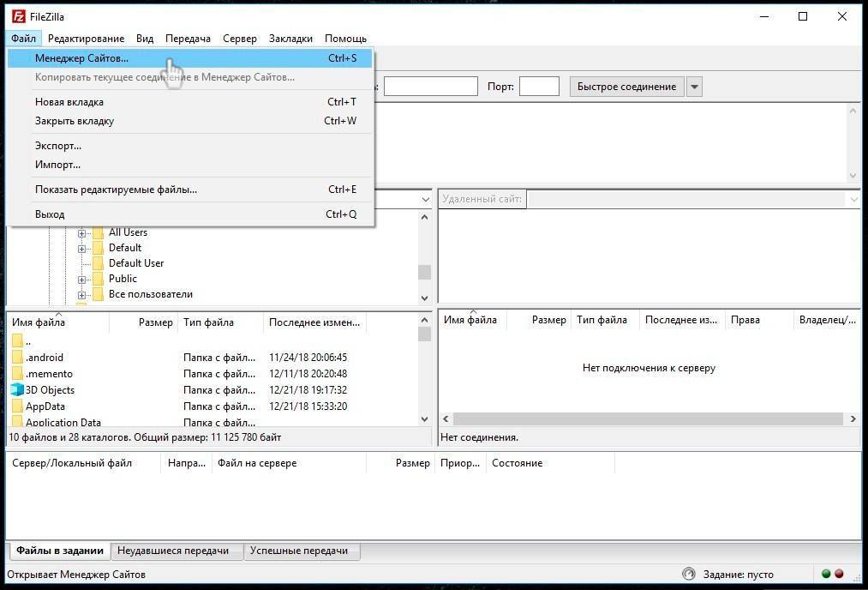The height and width of the screenshot is (590, 868).
Task: Open the Удаленный сайт path dropdown
Action: 853,200
